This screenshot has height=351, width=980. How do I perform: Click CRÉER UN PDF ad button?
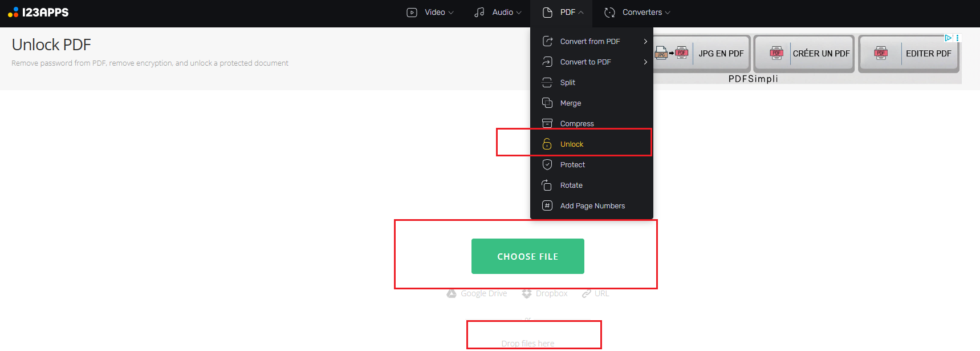[x=804, y=54]
